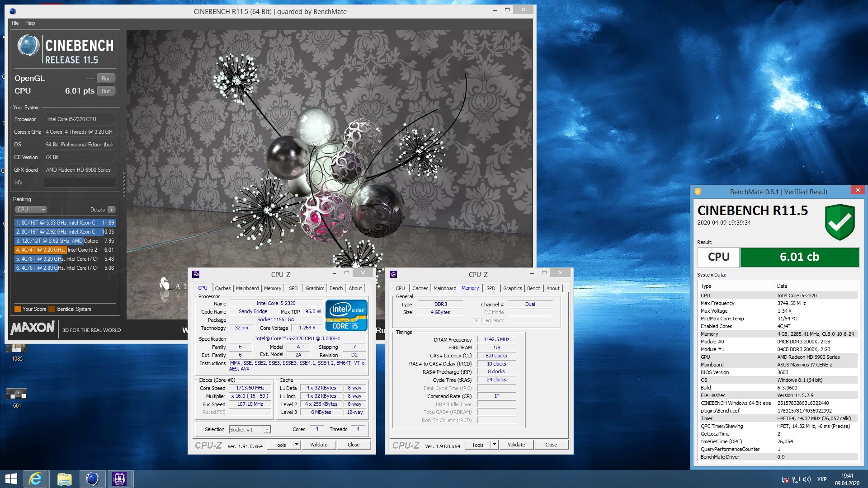
Task: Open the Cinebench Help menu
Action: pos(30,23)
